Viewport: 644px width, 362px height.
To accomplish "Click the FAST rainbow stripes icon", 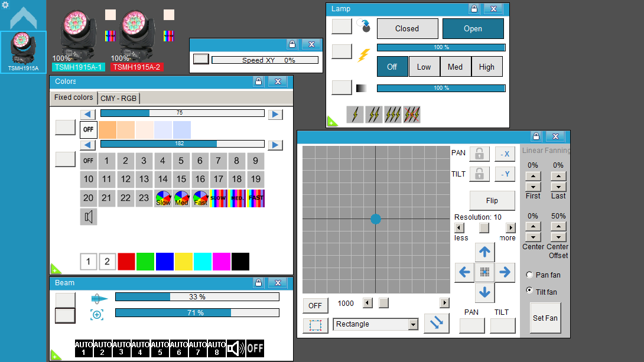I will point(256,198).
